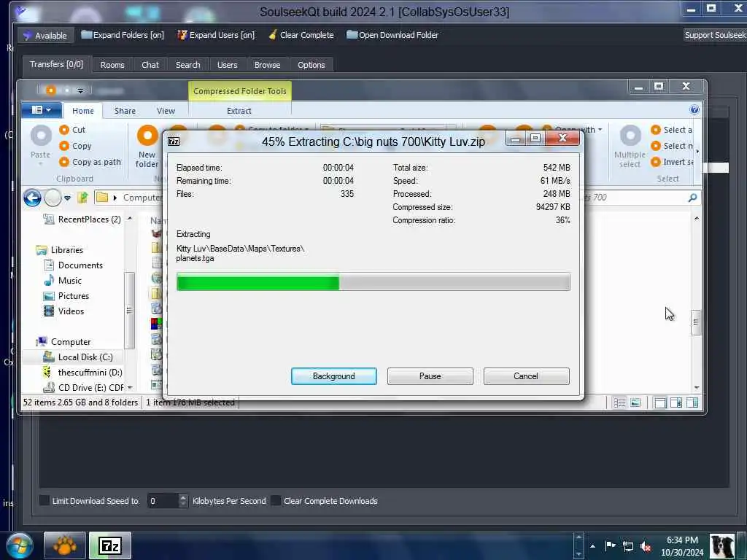This screenshot has width=747, height=560.
Task: Switch Explorer to details view icon
Action: (x=619, y=403)
